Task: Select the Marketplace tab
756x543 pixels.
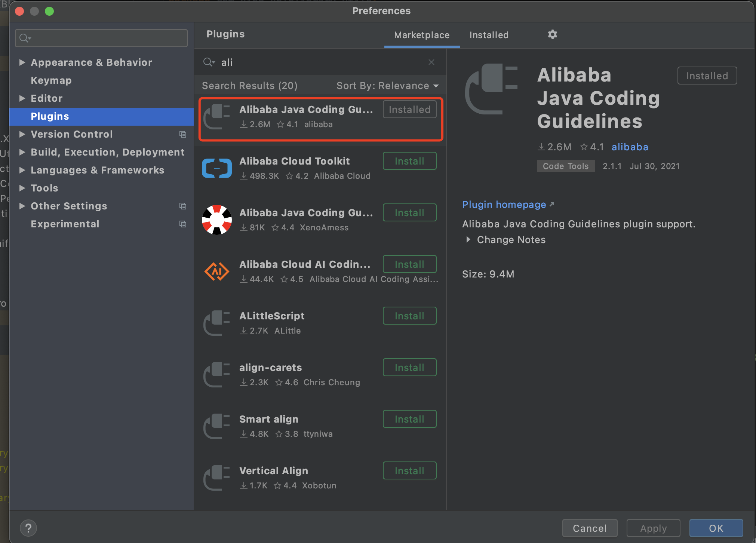Action: click(x=422, y=35)
